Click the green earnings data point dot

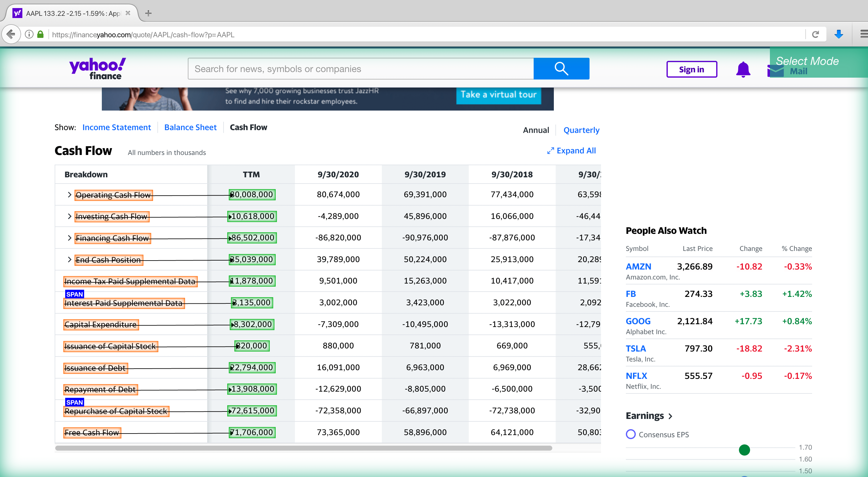click(x=744, y=450)
